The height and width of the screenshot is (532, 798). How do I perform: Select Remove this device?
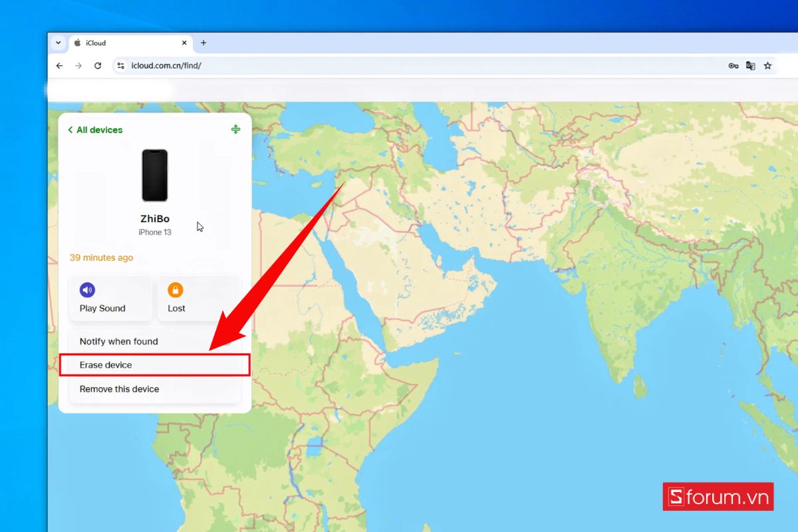(x=154, y=389)
